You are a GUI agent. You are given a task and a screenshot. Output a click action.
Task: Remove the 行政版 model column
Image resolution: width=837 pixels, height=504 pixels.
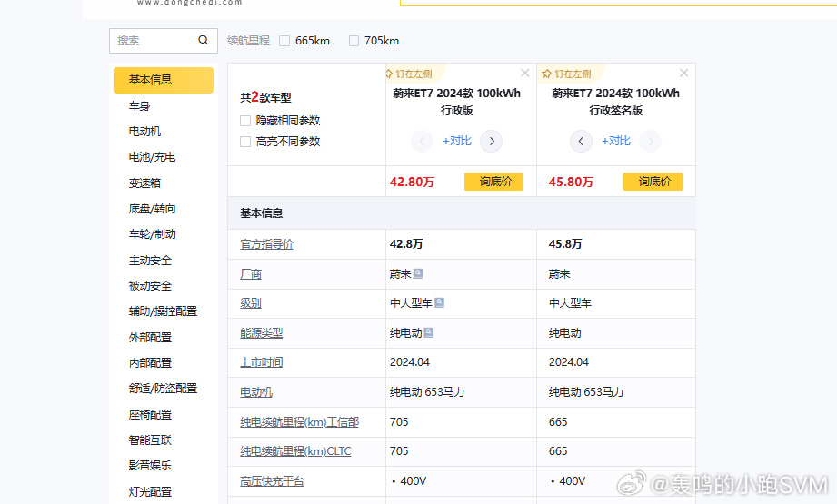point(524,73)
